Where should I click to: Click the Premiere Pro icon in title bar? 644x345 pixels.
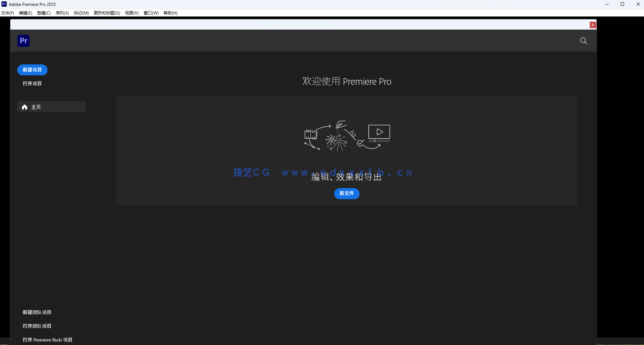pos(4,4)
